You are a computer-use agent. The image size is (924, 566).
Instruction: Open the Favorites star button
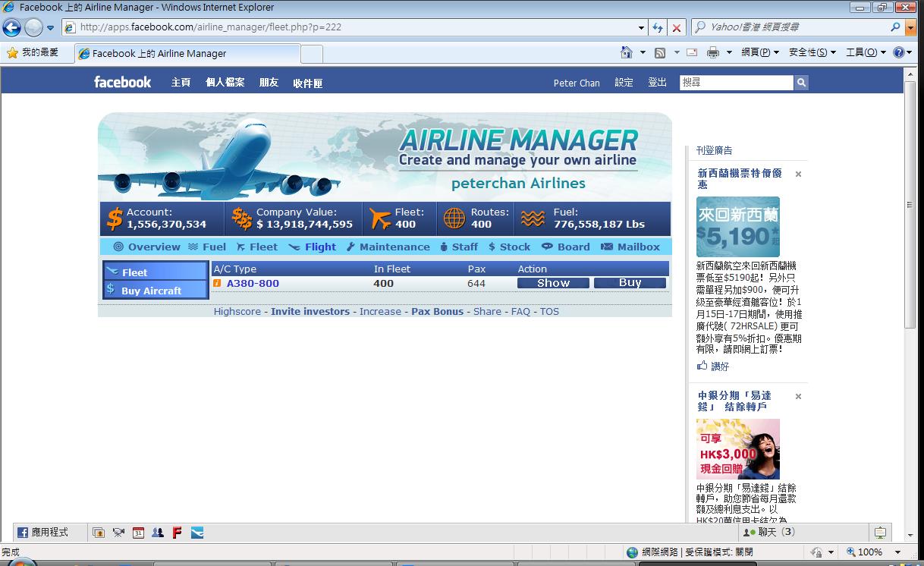point(33,53)
